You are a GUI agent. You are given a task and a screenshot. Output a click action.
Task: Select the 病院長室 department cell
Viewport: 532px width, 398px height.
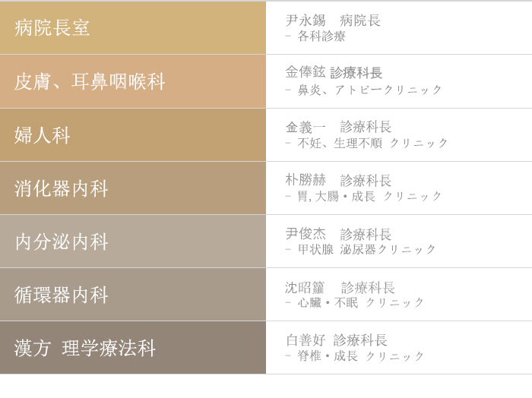133,27
